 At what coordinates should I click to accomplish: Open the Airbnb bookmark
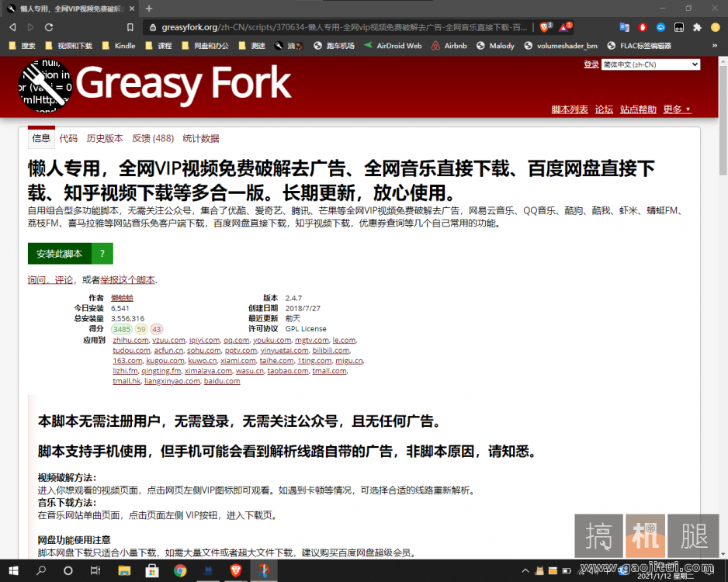(x=449, y=46)
